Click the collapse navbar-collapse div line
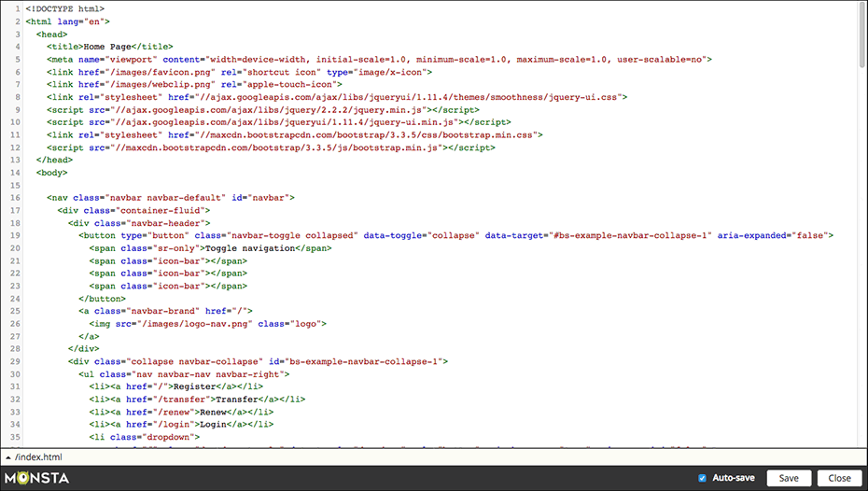 tap(258, 361)
